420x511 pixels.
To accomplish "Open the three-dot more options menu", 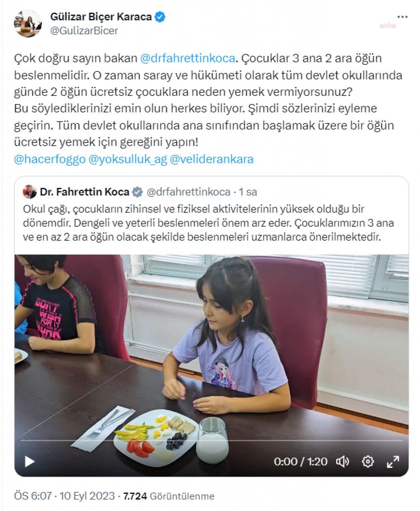I will [x=402, y=17].
